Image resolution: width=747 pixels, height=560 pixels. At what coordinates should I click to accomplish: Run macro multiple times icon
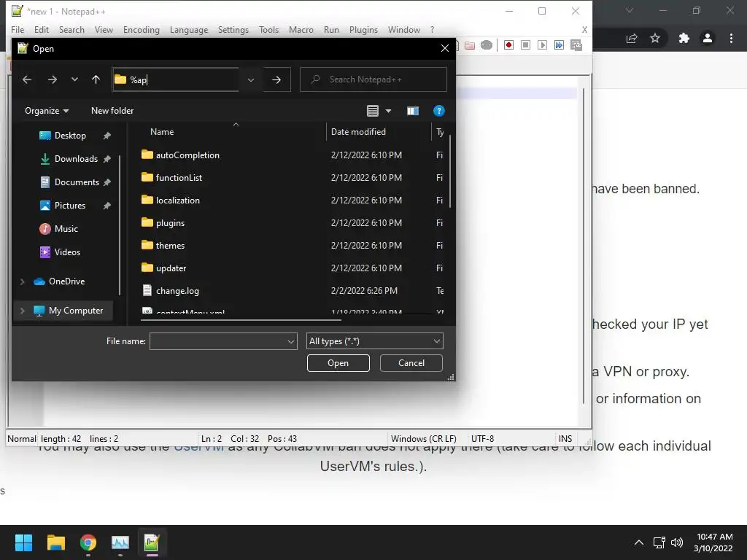tap(559, 44)
